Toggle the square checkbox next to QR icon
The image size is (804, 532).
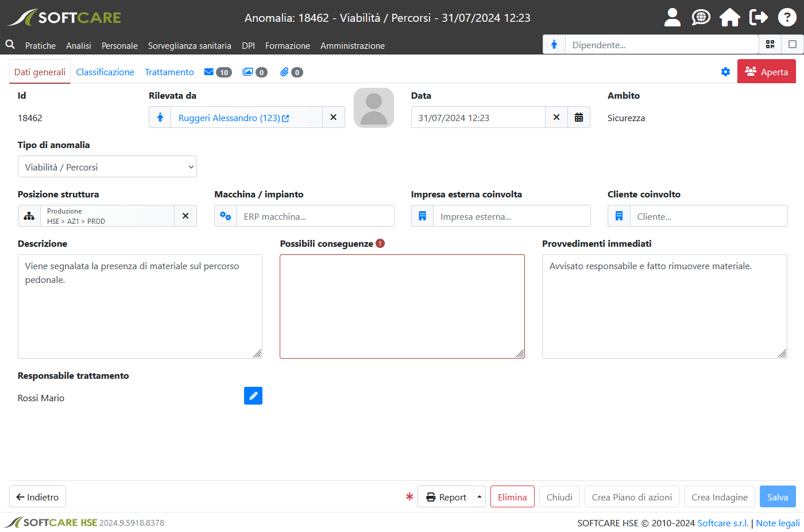[x=793, y=45]
